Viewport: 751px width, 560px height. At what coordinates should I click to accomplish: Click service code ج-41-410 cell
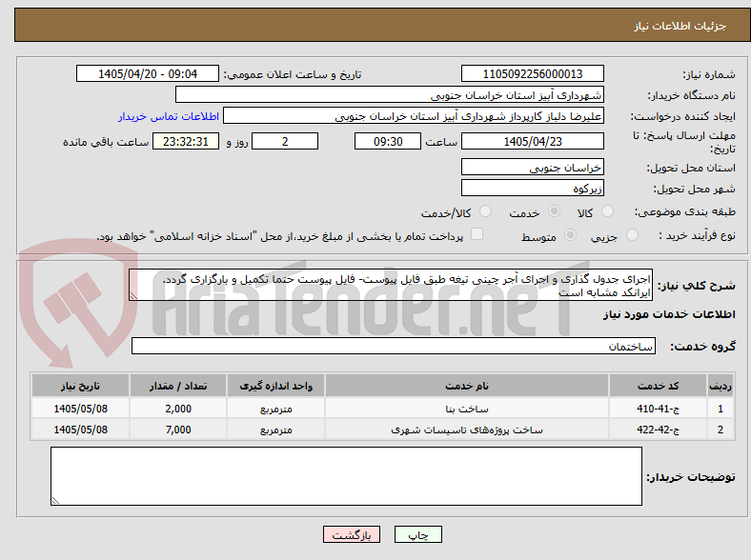point(659,409)
